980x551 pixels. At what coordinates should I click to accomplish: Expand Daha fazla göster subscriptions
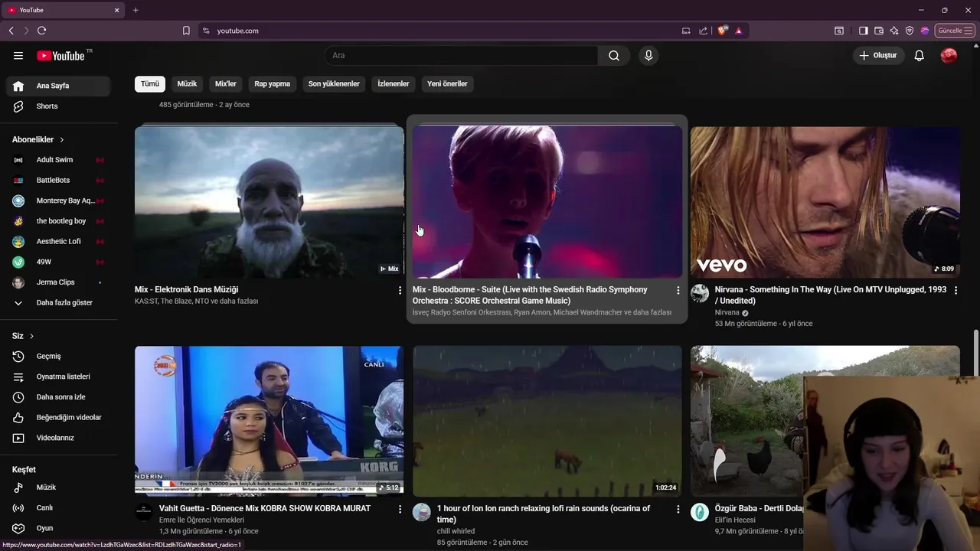pyautogui.click(x=58, y=302)
